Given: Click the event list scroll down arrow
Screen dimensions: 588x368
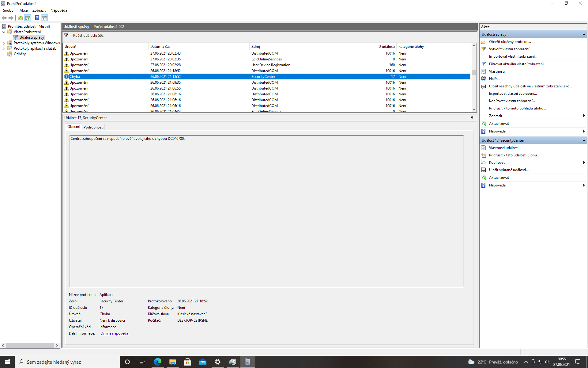Looking at the screenshot, I should coord(474,110).
